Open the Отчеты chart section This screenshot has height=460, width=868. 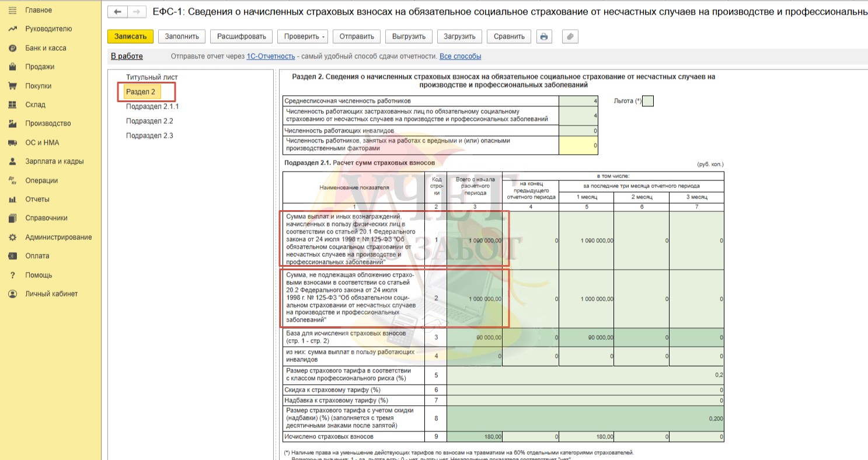12,199
